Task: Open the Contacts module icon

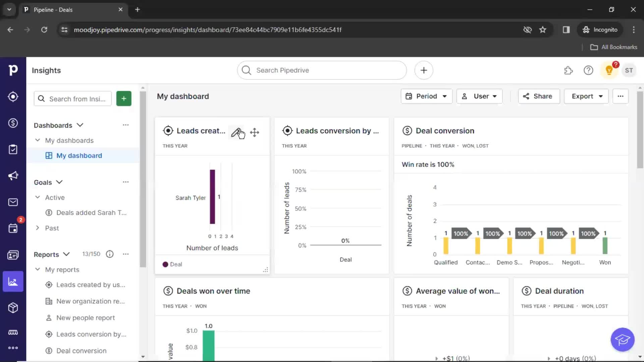Action: click(x=13, y=255)
